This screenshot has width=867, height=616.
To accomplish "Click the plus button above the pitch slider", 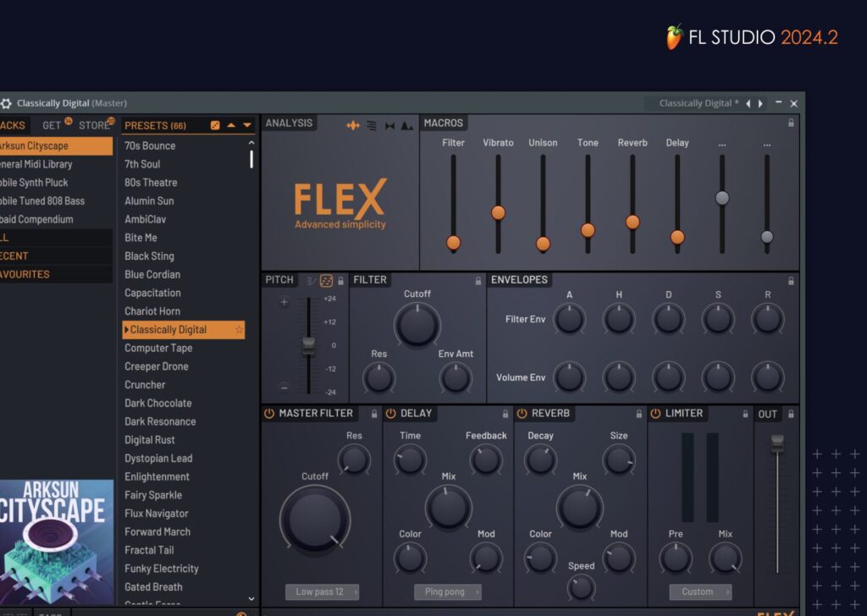I will (284, 301).
